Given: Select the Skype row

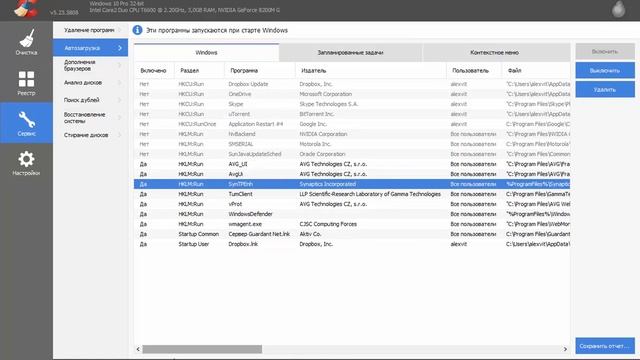Looking at the screenshot, I should 352,104.
